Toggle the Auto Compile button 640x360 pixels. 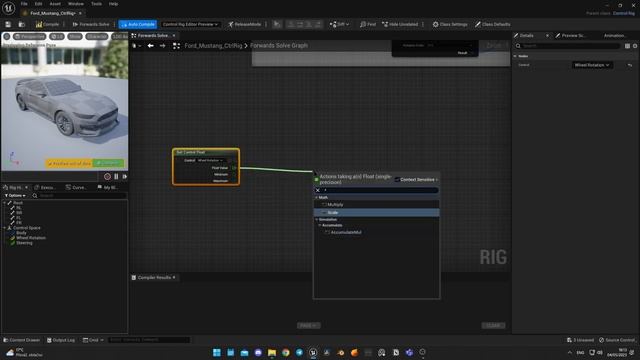pyautogui.click(x=138, y=24)
